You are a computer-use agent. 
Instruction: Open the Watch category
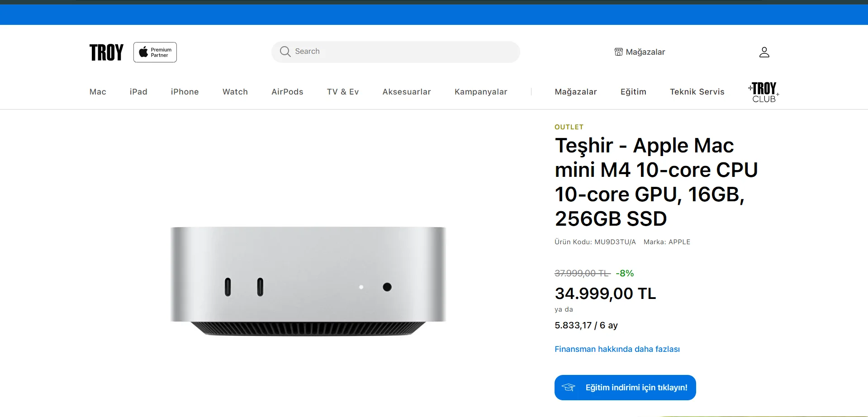tap(235, 92)
